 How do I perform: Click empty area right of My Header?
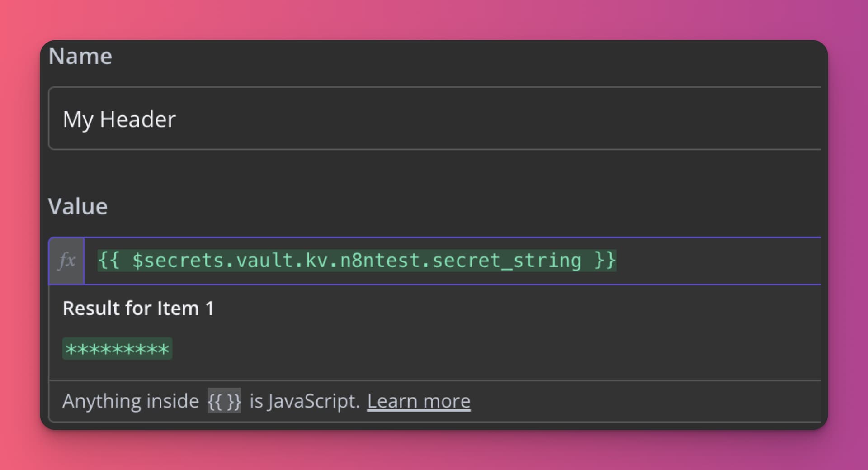coord(497,119)
